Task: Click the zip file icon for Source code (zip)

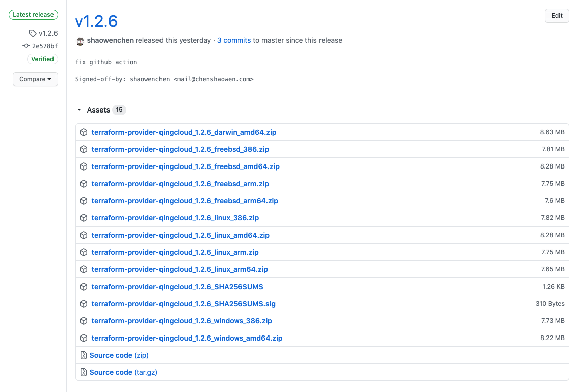Action: [x=83, y=355]
